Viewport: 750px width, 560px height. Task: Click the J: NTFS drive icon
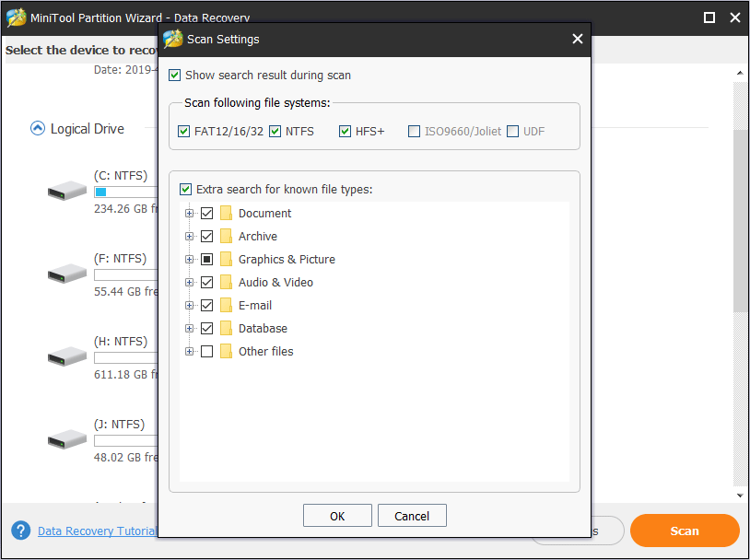coord(67,439)
